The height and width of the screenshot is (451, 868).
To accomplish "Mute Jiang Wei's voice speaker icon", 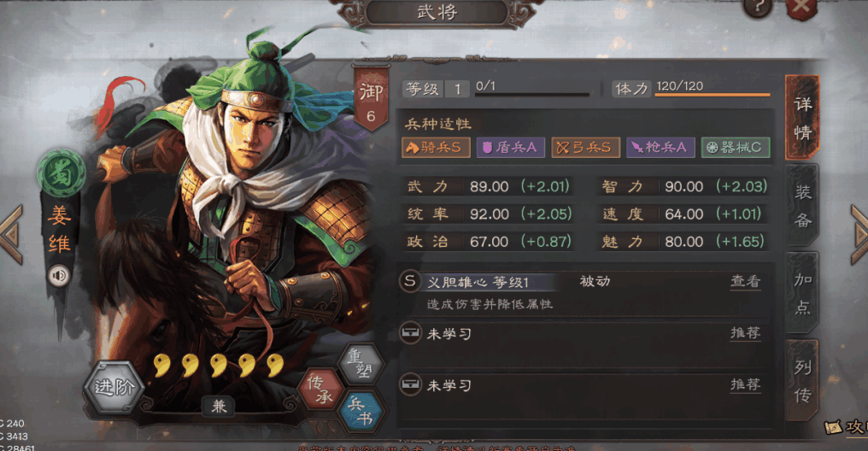I will (59, 276).
